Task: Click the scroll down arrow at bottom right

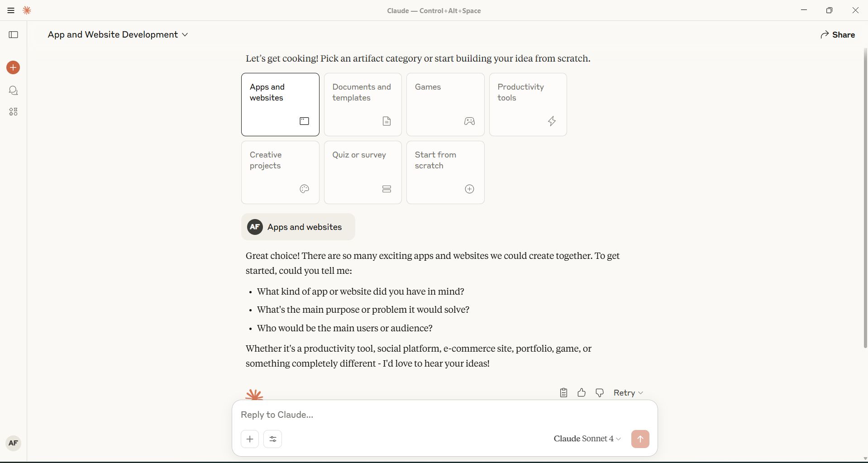Action: pyautogui.click(x=865, y=458)
